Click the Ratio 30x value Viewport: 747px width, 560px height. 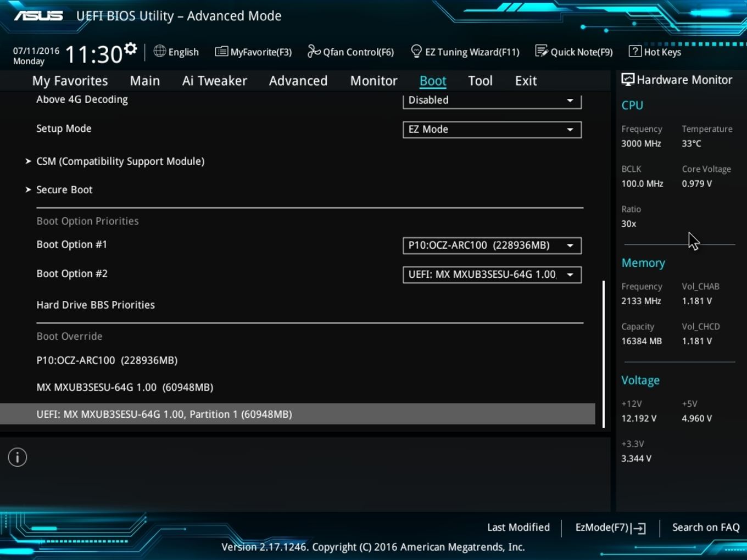(628, 223)
